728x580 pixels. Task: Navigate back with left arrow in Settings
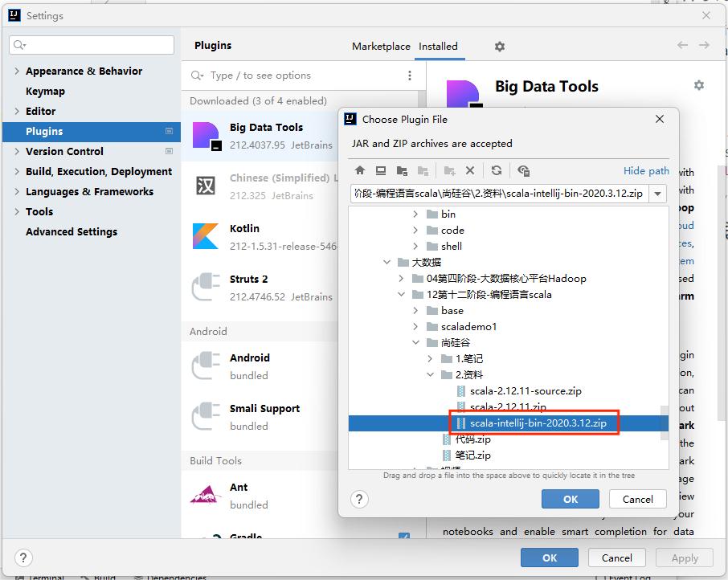tap(682, 45)
